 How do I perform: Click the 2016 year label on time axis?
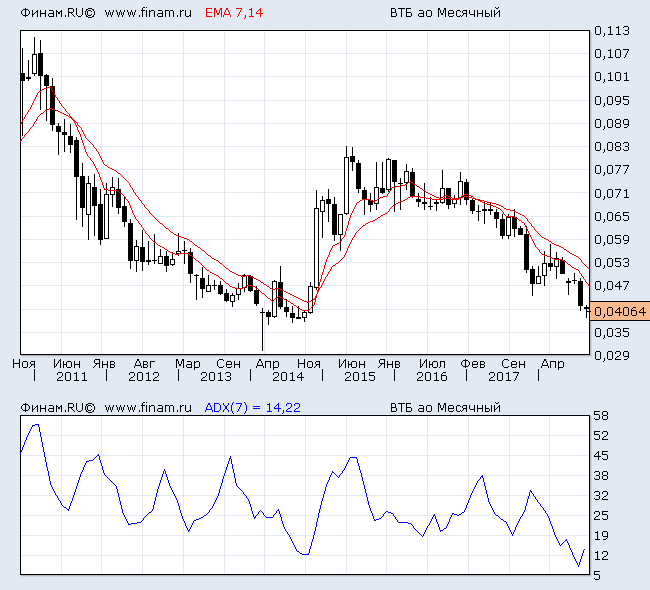432,376
